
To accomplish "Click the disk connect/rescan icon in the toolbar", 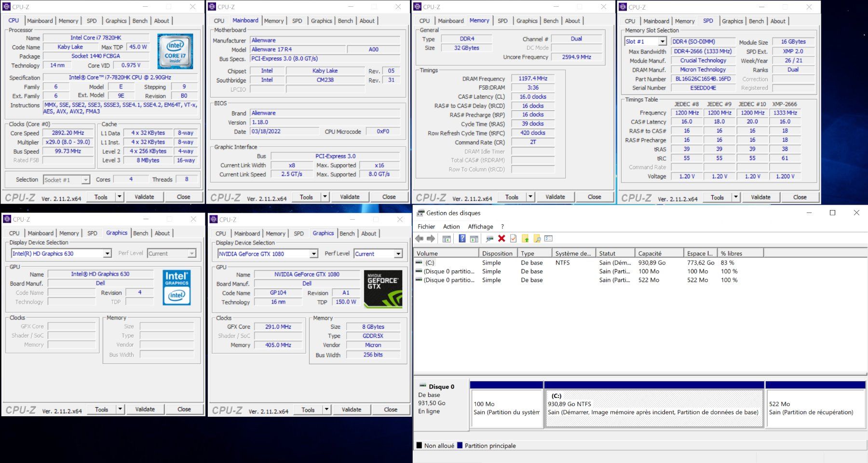I will [489, 238].
